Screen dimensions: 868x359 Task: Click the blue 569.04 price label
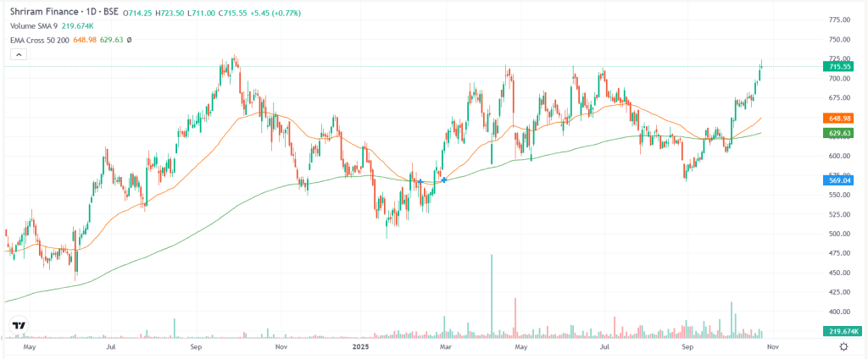[838, 179]
